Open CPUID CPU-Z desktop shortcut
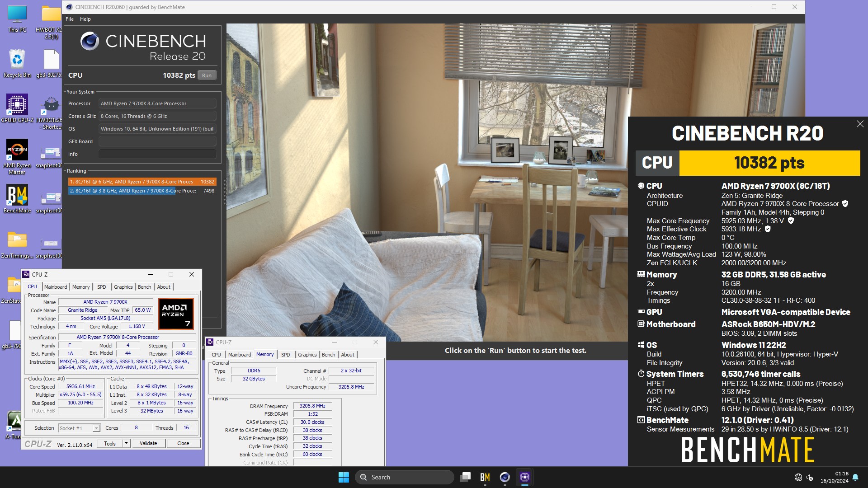This screenshot has height=488, width=868. click(17, 108)
